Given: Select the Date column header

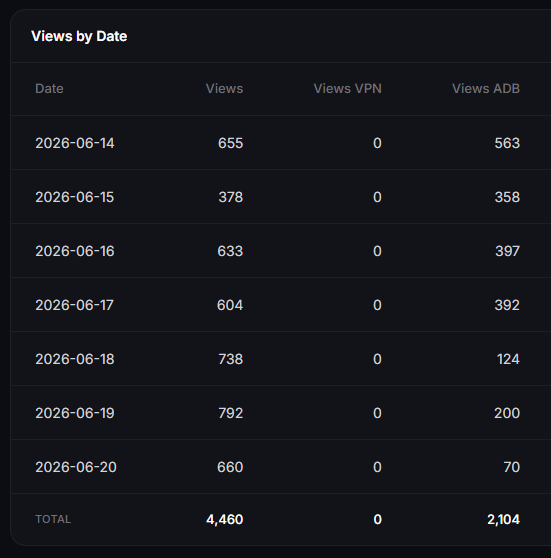Looking at the screenshot, I should point(49,89).
